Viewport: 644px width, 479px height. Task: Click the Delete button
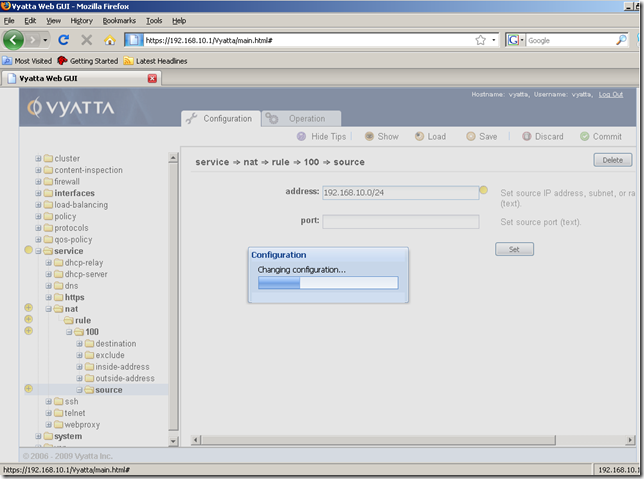tap(612, 160)
